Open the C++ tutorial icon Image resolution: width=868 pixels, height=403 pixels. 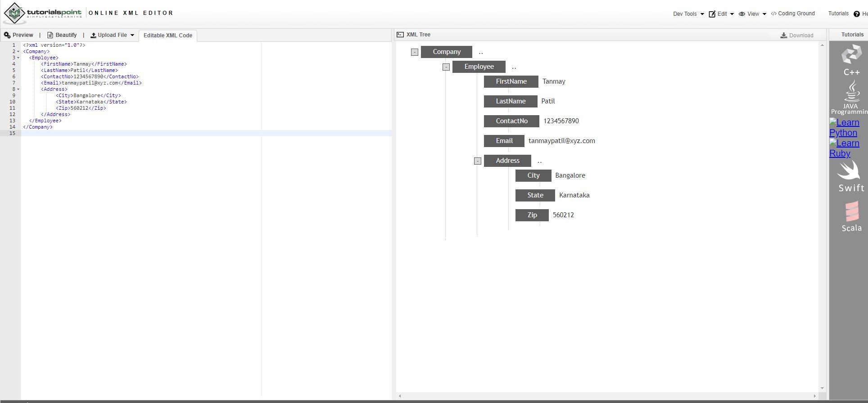[x=851, y=60]
